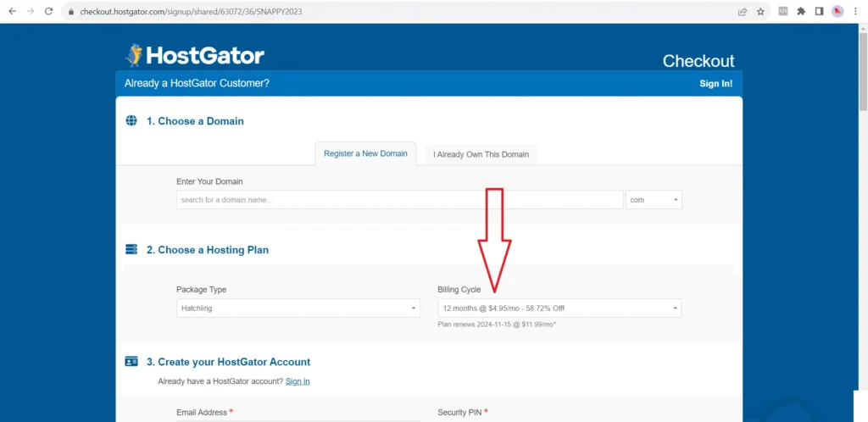Bookmark this page with the star icon
868x422 pixels.
coord(760,12)
